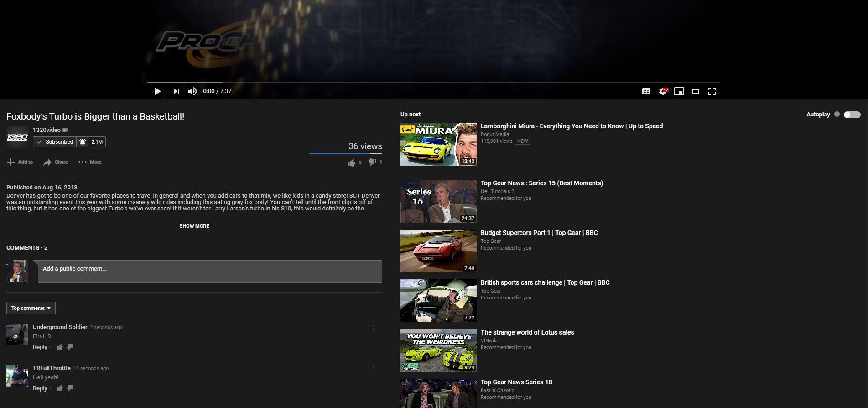Open strange world of Lotus sales thumbnail

pos(439,350)
